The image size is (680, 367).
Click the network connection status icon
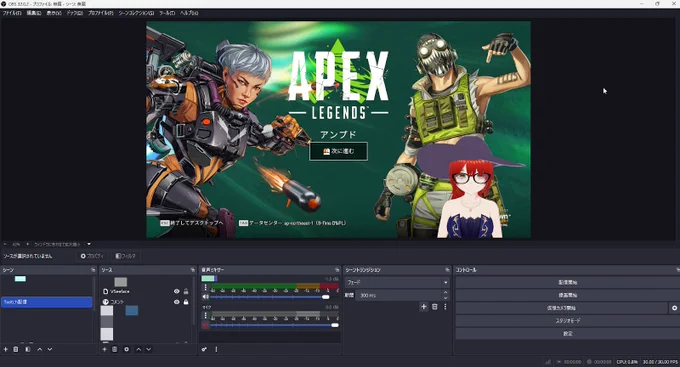[548, 362]
